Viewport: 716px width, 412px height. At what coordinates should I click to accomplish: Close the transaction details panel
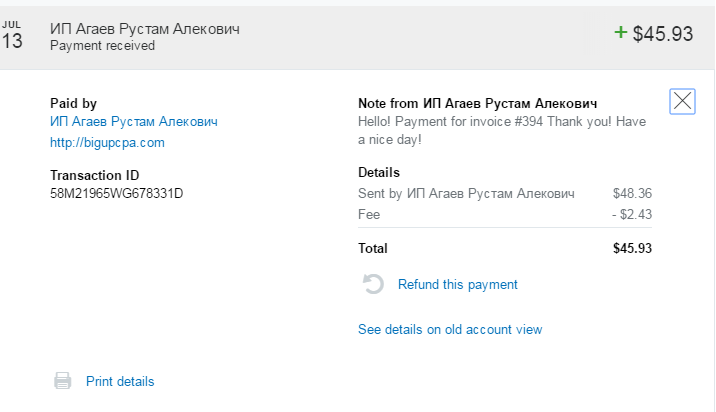682,100
